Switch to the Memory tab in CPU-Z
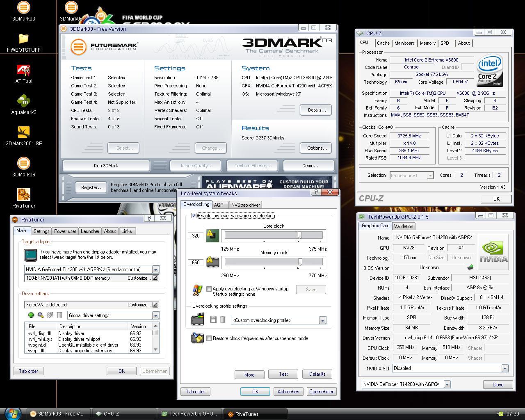Screen dimensions: 525x420 428,43
